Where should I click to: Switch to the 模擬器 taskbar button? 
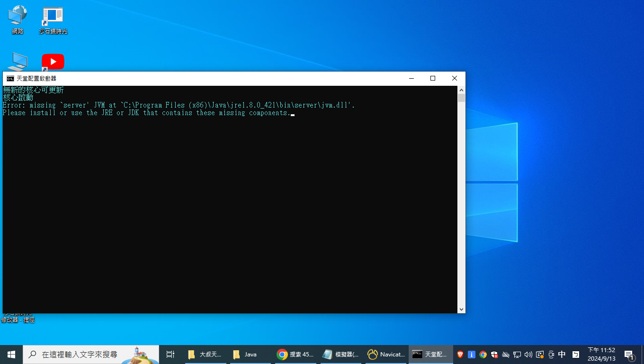tap(340, 355)
